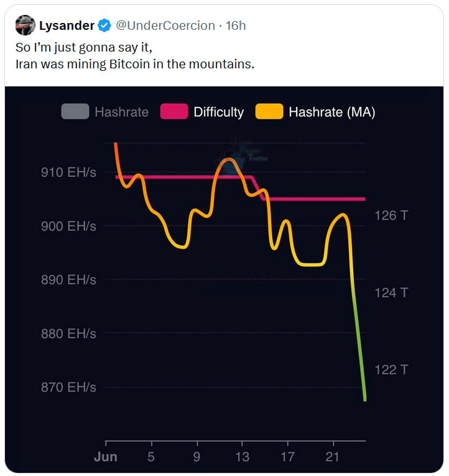This screenshot has height=476, width=449.
Task: Open the @UnderCoercion handle link
Action: tap(165, 25)
